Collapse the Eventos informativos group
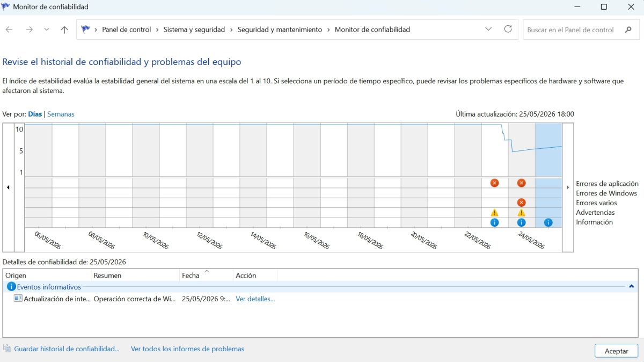Viewport: 644px width, 362px height. [x=632, y=287]
